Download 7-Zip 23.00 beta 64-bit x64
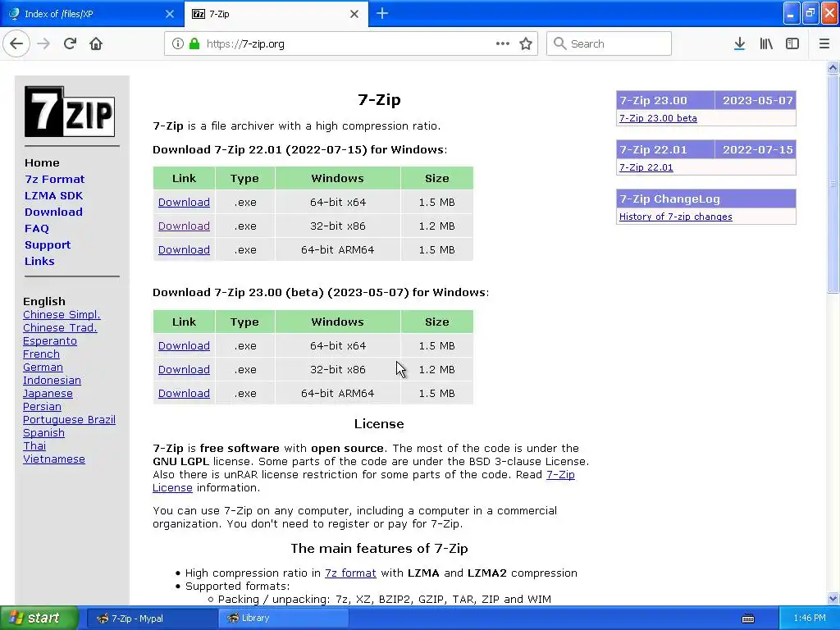The width and height of the screenshot is (840, 630). [x=184, y=346]
